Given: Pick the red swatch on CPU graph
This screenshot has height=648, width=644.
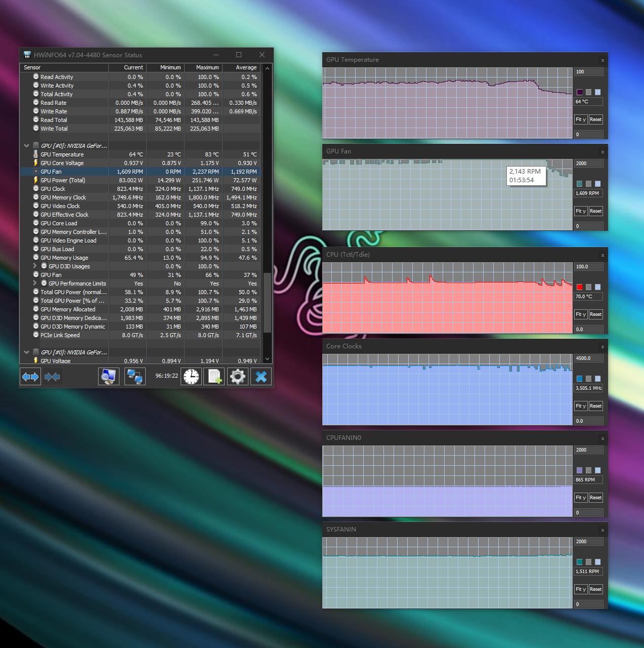Looking at the screenshot, I should tap(579, 287).
